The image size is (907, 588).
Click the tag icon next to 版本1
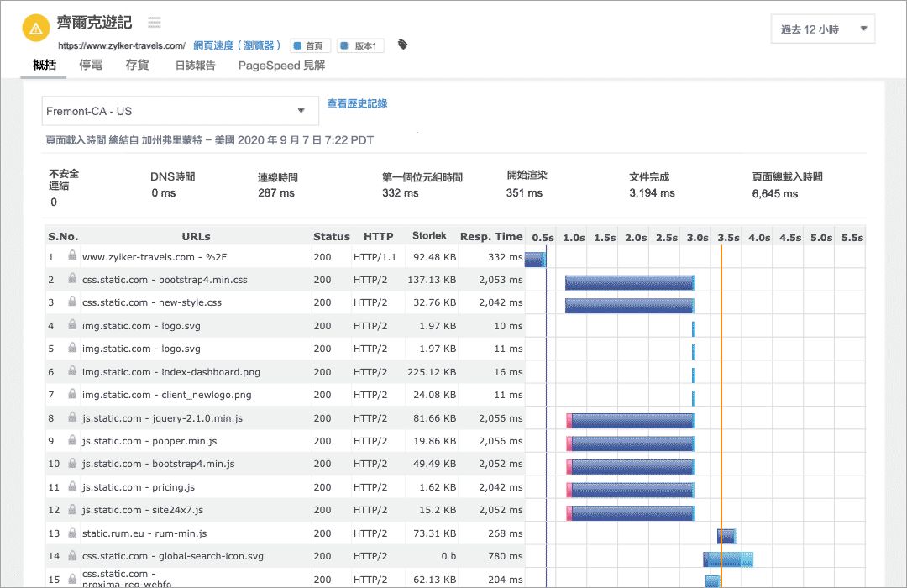[x=403, y=45]
